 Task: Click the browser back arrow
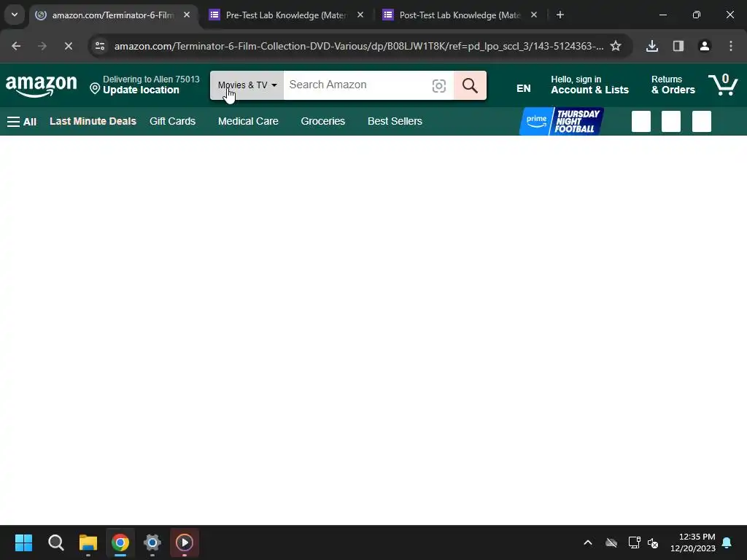tap(16, 46)
